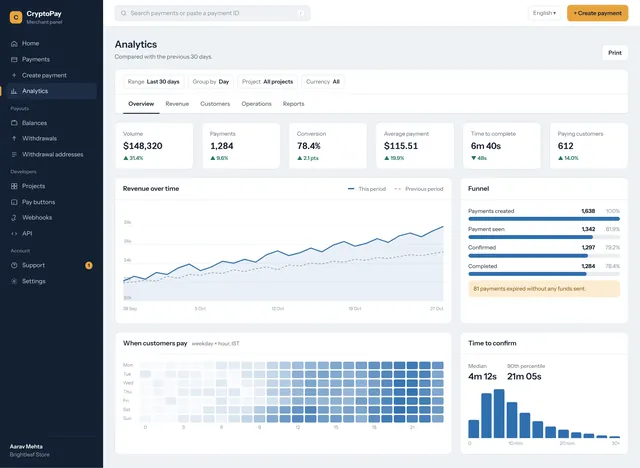Click the Analytics bar chart icon
Image resolution: width=640 pixels, height=468 pixels.
pyautogui.click(x=14, y=91)
